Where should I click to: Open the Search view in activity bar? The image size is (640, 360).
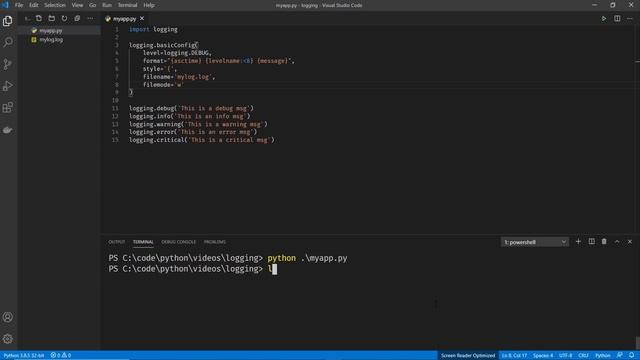point(8,42)
